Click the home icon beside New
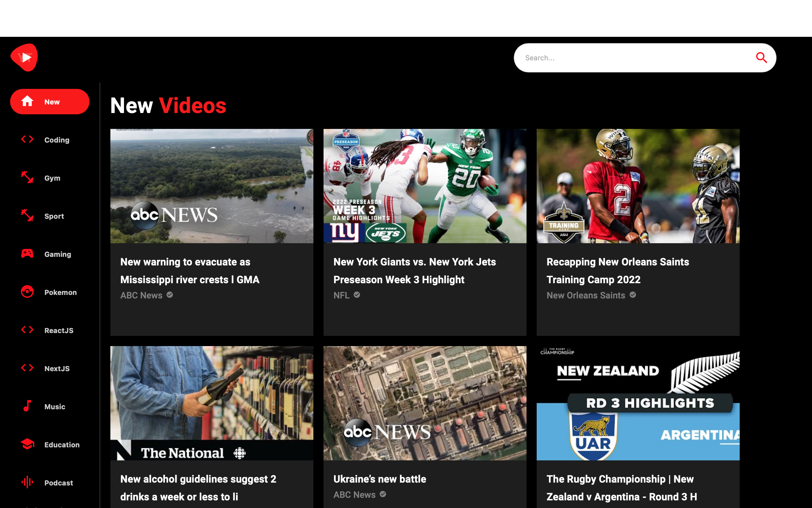The height and width of the screenshot is (508, 812). 27,101
